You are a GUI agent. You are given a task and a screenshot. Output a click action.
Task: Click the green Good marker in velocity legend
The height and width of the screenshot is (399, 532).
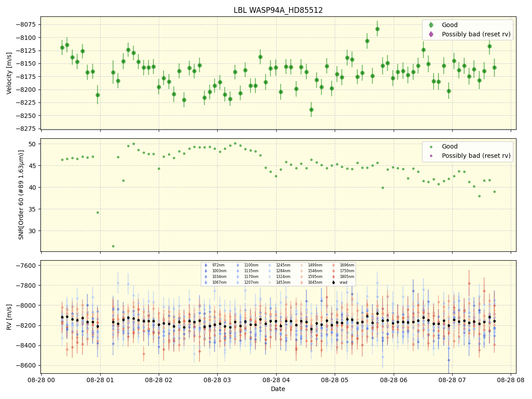point(431,25)
